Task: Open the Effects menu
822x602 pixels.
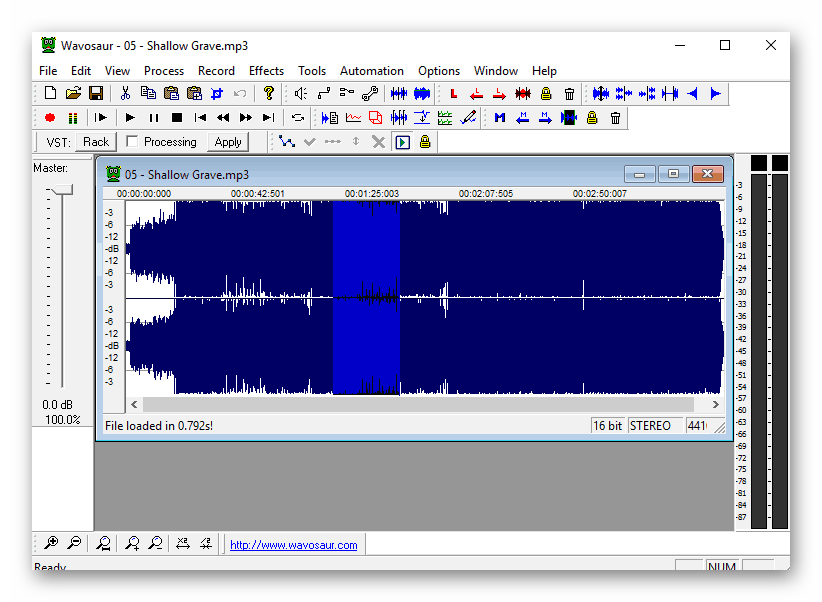Action: [266, 71]
